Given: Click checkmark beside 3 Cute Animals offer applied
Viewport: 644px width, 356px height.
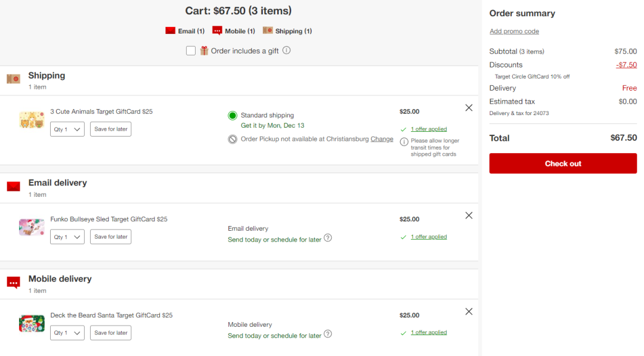Looking at the screenshot, I should point(403,129).
